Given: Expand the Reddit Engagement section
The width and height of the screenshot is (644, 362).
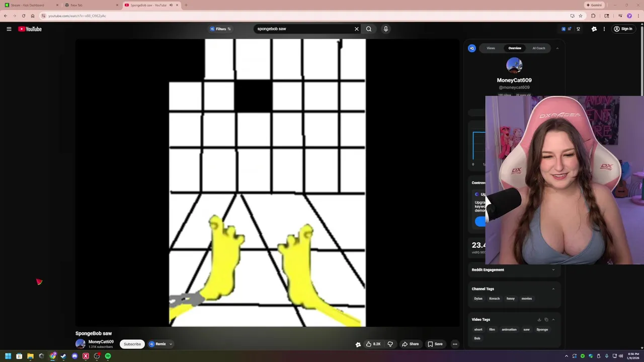Looking at the screenshot, I should tap(553, 270).
